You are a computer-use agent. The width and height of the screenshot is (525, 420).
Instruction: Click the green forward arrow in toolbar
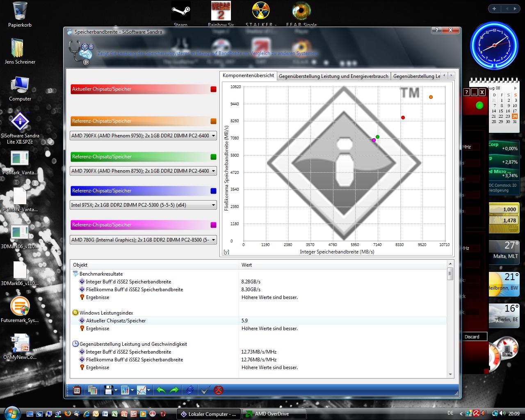(x=174, y=390)
